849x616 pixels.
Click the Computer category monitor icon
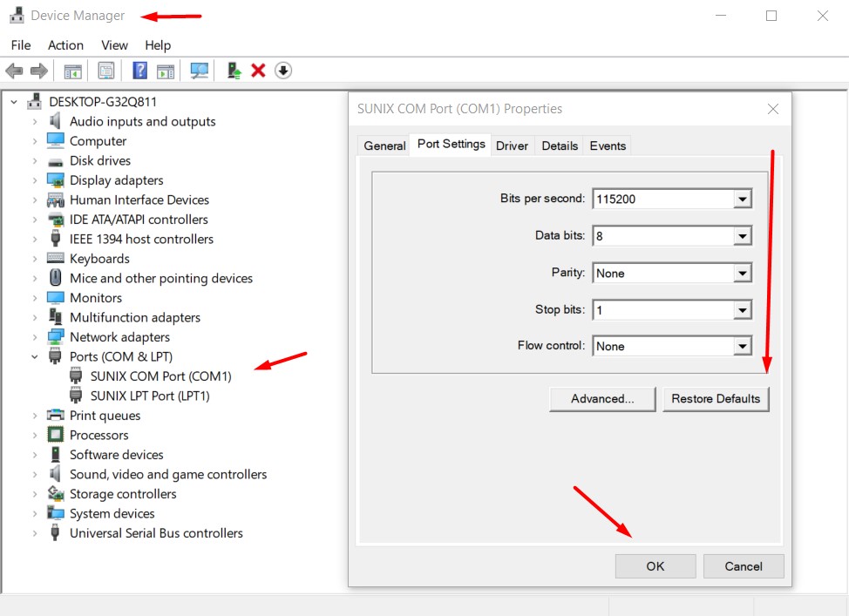coord(55,141)
